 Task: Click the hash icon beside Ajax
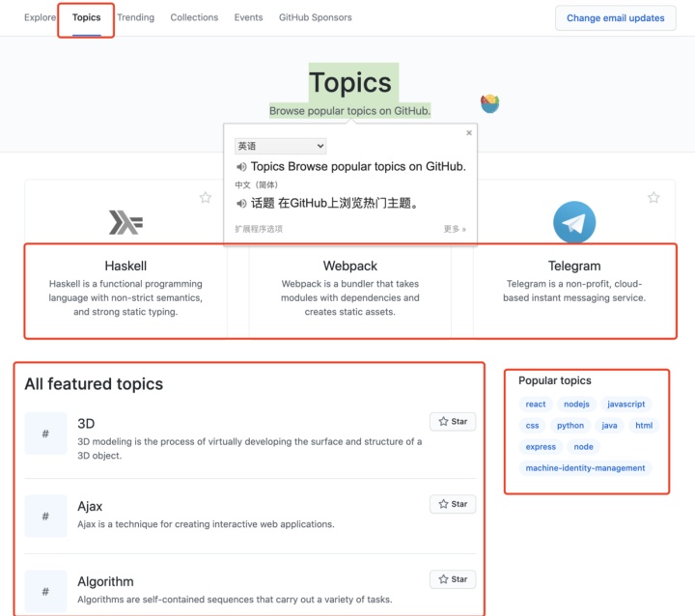coord(45,516)
